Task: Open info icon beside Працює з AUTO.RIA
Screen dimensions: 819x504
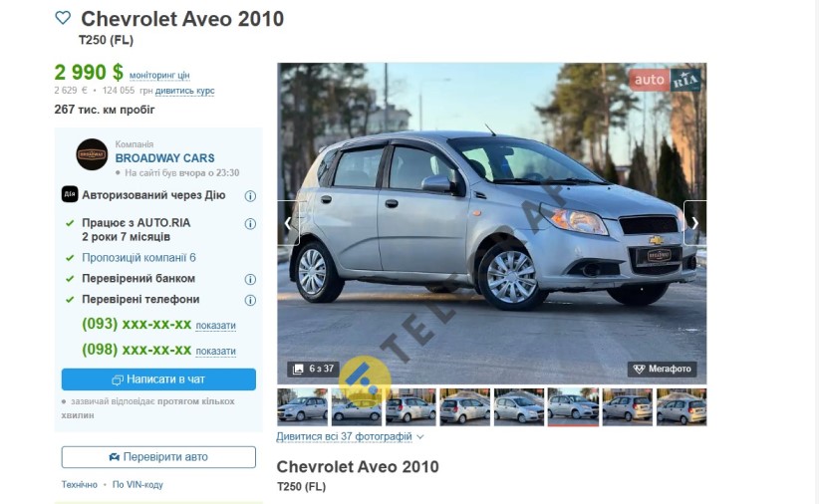Action: 250,224
